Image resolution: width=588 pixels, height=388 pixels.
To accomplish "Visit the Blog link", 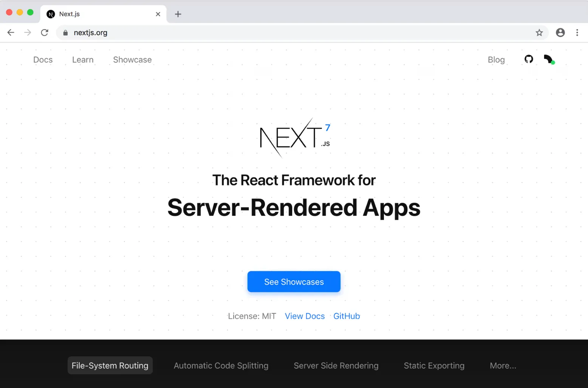I will pyautogui.click(x=496, y=60).
